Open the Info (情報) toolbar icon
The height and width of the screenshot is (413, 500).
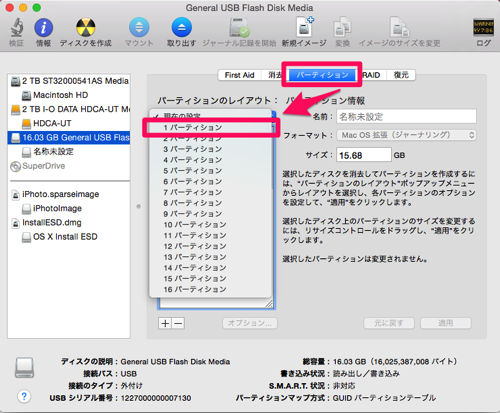click(43, 28)
